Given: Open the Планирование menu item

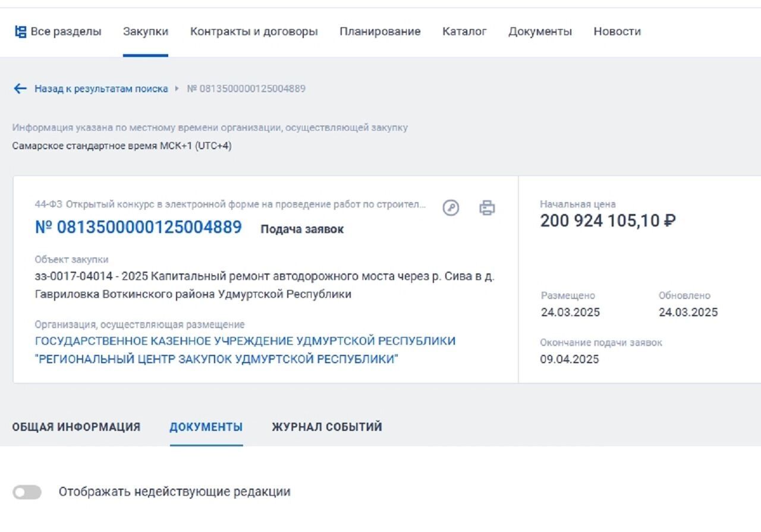Looking at the screenshot, I should [x=380, y=32].
